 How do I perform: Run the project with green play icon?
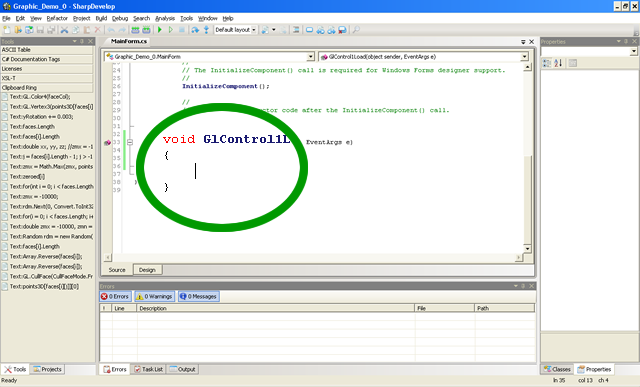160,30
